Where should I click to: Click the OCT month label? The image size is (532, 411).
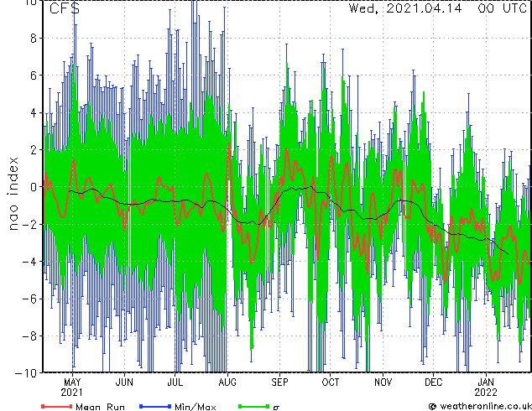coord(331,382)
